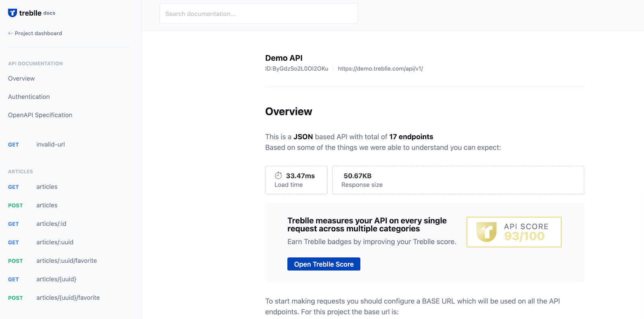Open the Overview section in sidebar
The image size is (644, 319).
pyautogui.click(x=21, y=78)
